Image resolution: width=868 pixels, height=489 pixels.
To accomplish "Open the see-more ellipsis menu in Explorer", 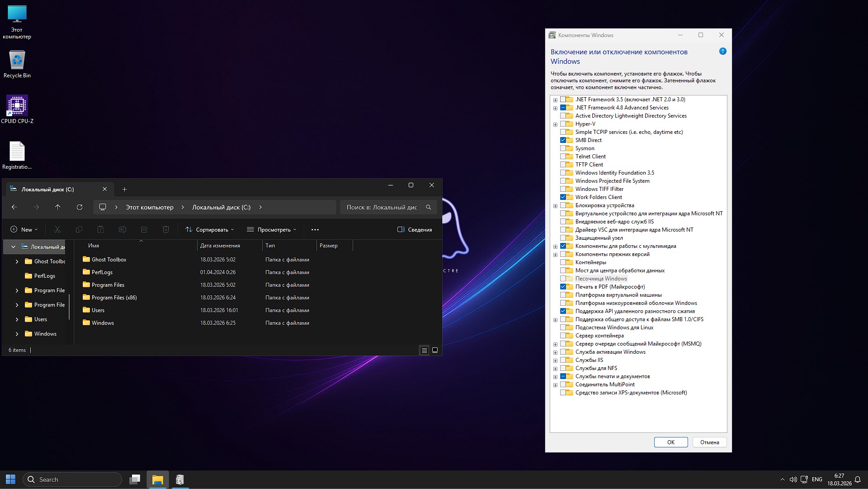I will point(315,229).
